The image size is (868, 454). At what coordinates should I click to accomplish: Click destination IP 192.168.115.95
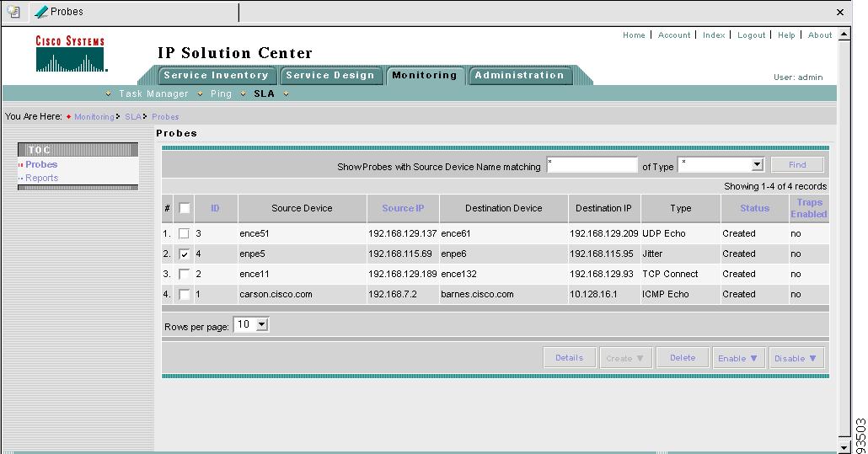pos(601,254)
